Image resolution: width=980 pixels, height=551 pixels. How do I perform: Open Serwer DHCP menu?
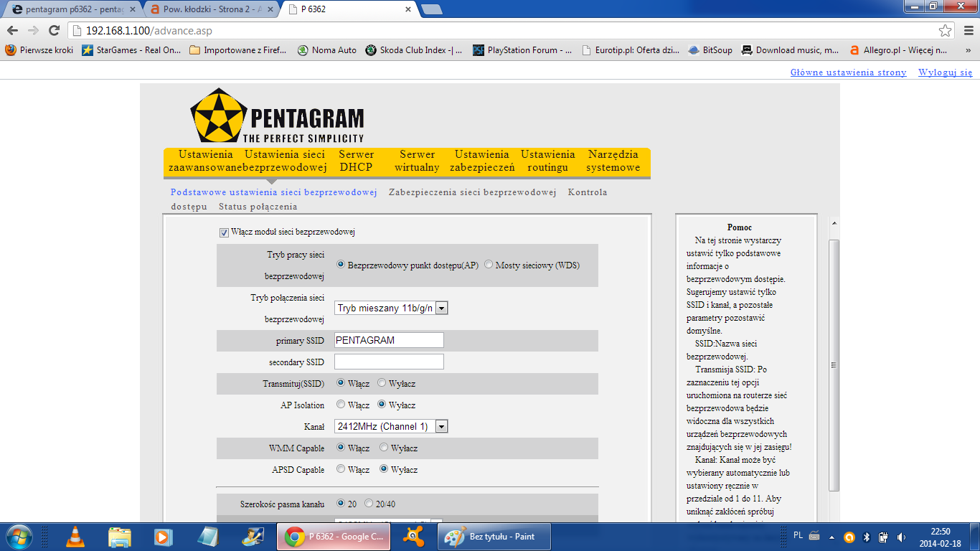point(357,161)
